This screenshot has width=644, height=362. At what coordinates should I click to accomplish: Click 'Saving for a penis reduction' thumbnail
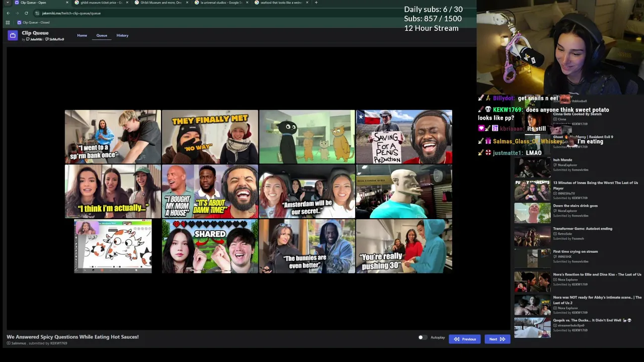tap(404, 137)
